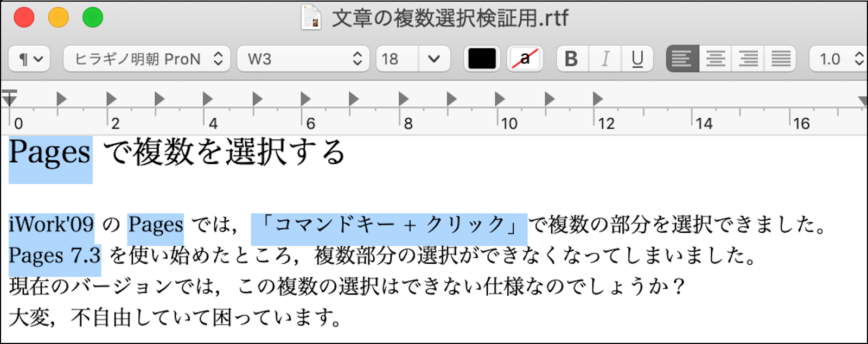Justify the text alignment

pyautogui.click(x=780, y=59)
